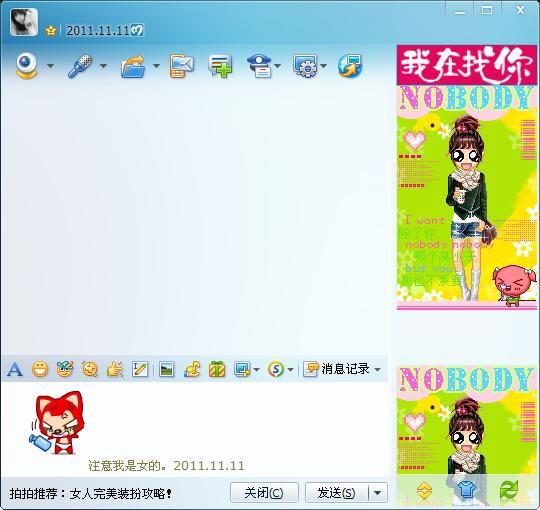The height and width of the screenshot is (510, 540).
Task: Open the QQ show shop blue shirt icon
Action: coord(467,490)
